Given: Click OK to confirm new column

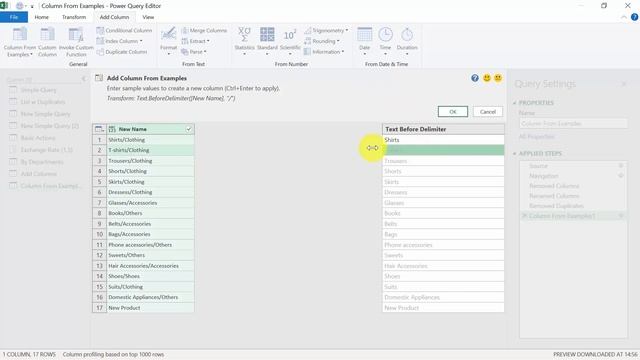Looking at the screenshot, I should pos(453,112).
